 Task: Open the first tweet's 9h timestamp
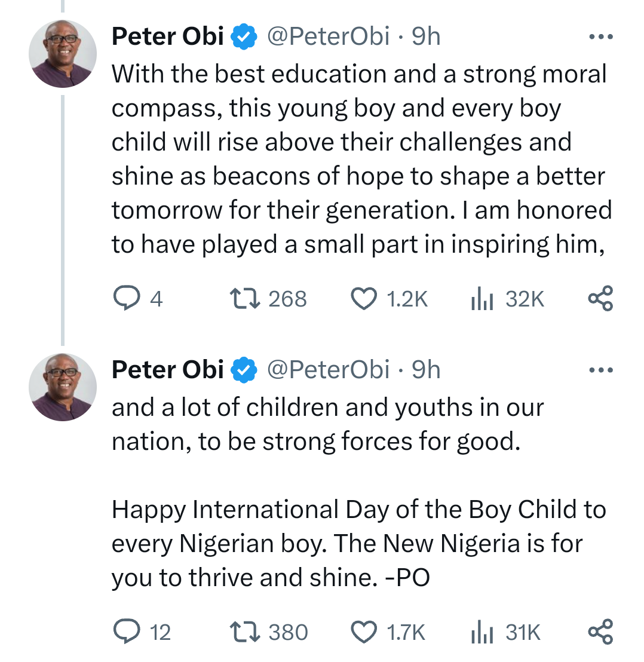[x=426, y=38]
